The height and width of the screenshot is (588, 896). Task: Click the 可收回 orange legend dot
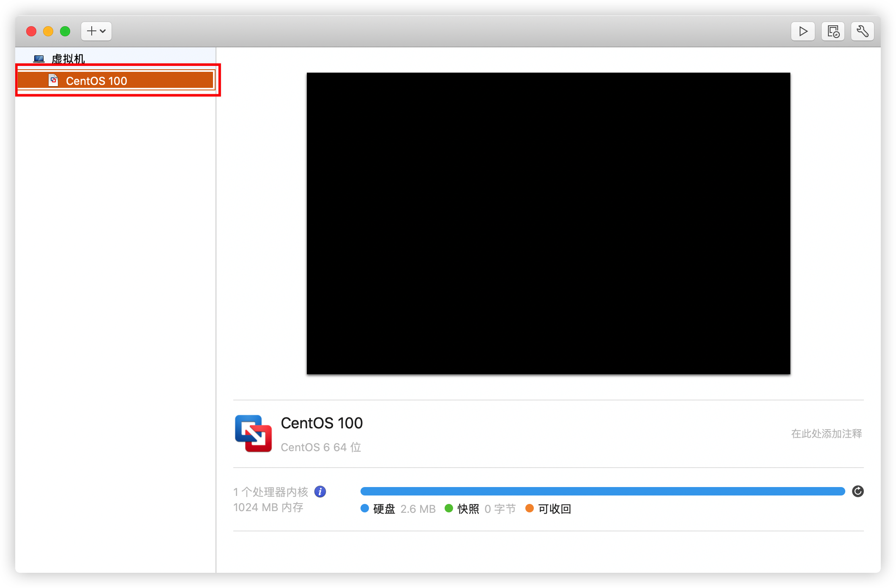pos(529,508)
